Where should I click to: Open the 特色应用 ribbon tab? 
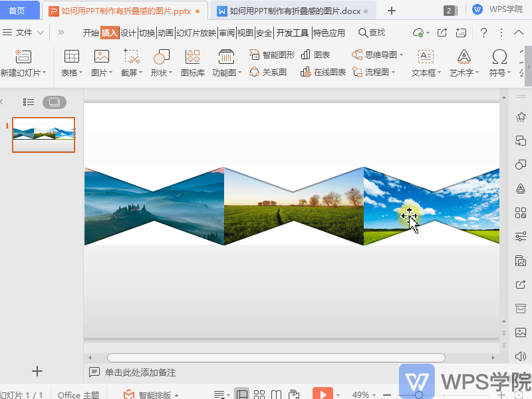(x=329, y=33)
